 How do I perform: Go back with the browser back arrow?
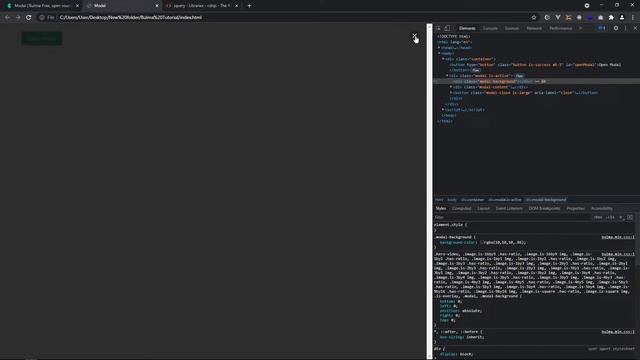point(7,18)
